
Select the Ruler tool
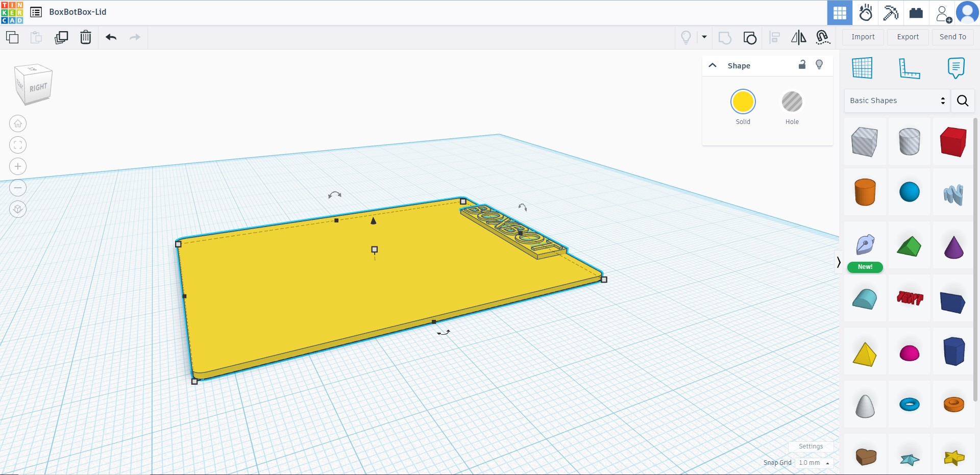click(x=909, y=68)
